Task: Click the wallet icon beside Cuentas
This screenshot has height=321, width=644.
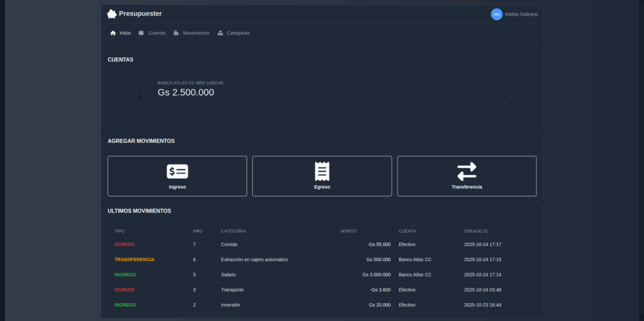Action: (x=142, y=33)
